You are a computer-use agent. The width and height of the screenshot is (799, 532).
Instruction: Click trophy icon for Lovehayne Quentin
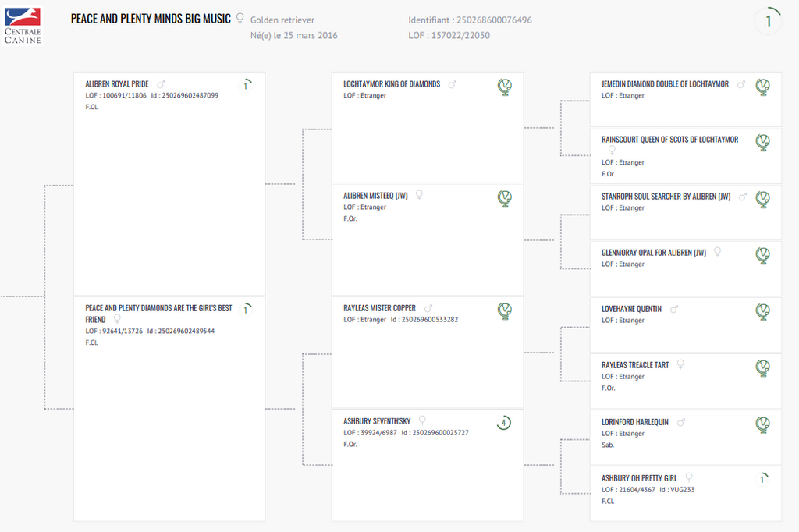[763, 311]
